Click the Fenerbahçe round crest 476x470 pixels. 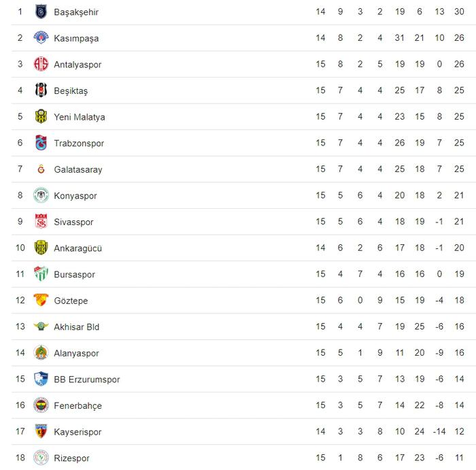pyautogui.click(x=41, y=405)
